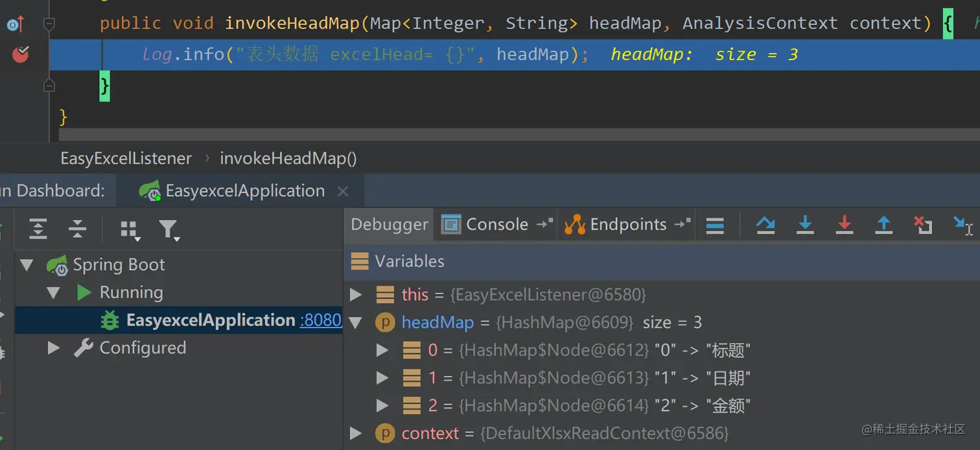Collapse the headMap variable node
Viewport: 980px width, 450px height.
coord(355,322)
